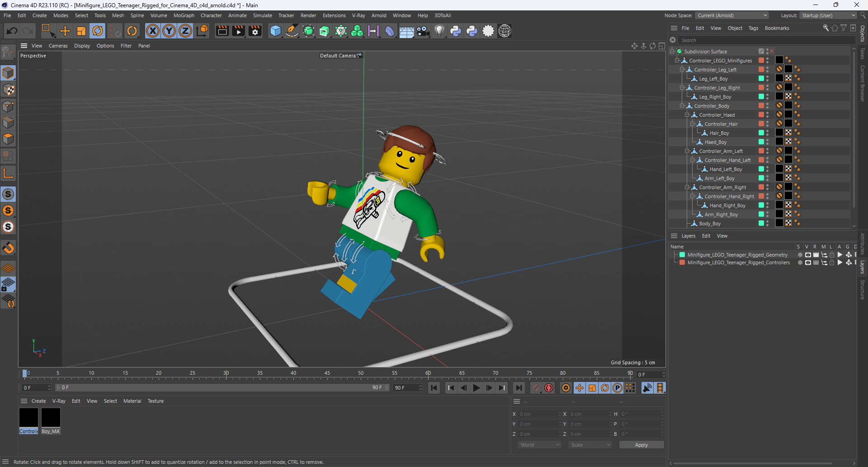
Task: Click the Undo arrow icon
Action: point(12,31)
